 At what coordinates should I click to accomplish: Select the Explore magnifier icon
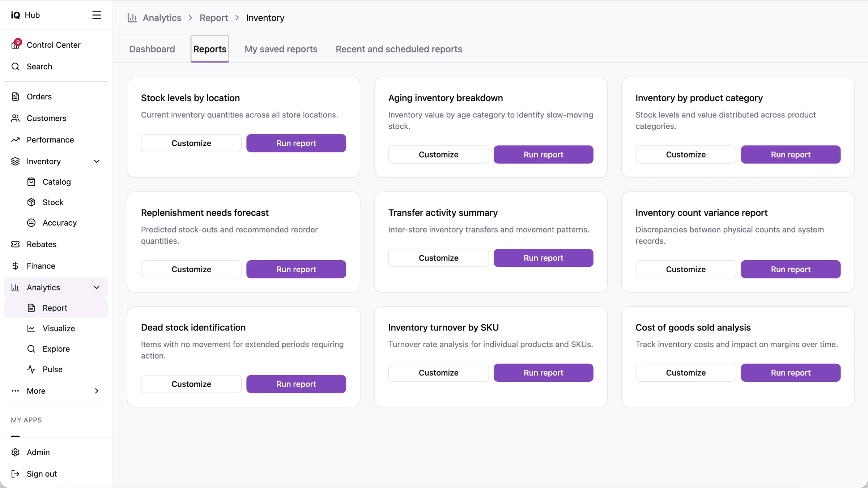click(x=31, y=349)
